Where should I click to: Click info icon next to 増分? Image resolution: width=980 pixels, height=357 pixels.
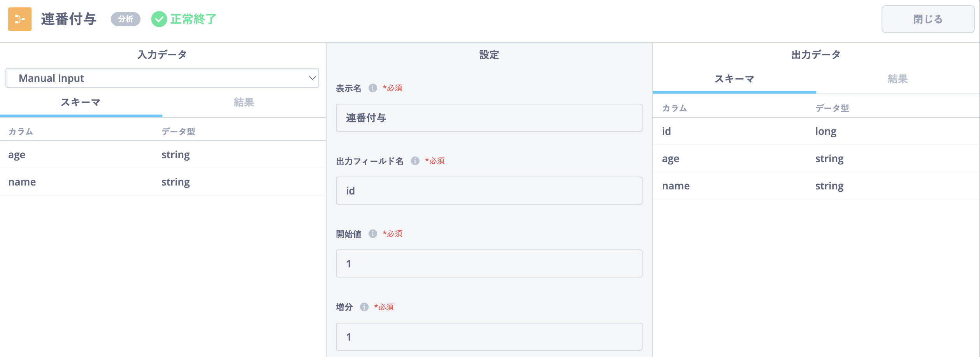click(364, 307)
